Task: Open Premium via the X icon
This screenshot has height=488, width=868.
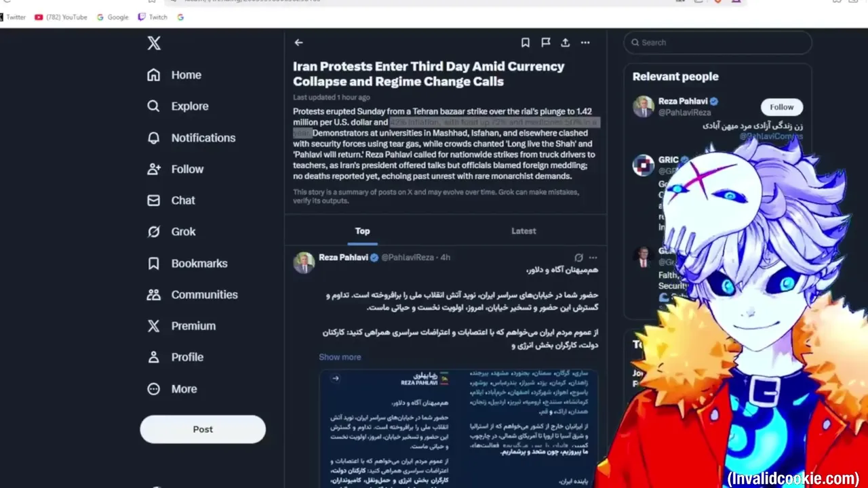Action: (x=154, y=326)
